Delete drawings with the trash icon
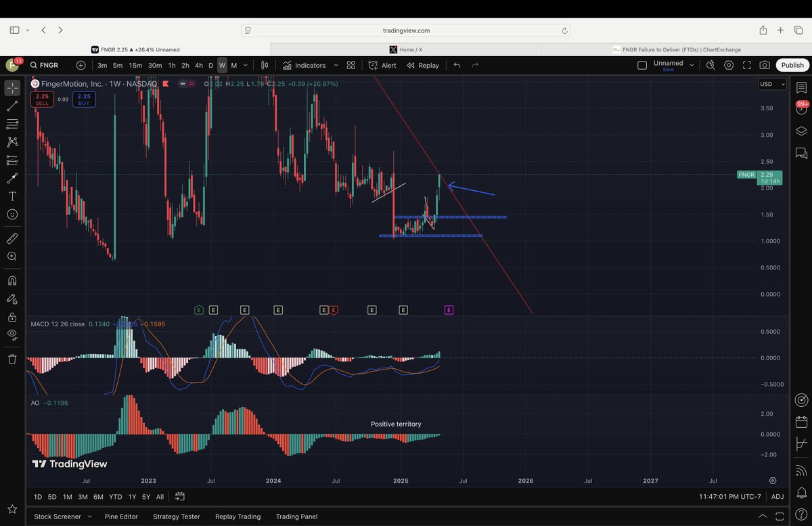This screenshot has width=812, height=526. pos(12,359)
